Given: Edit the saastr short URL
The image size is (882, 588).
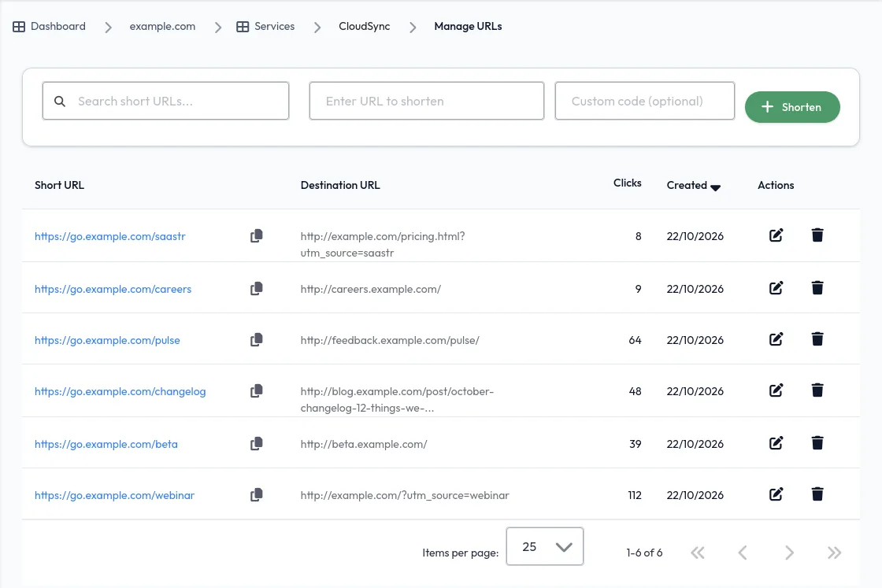Looking at the screenshot, I should tap(776, 235).
